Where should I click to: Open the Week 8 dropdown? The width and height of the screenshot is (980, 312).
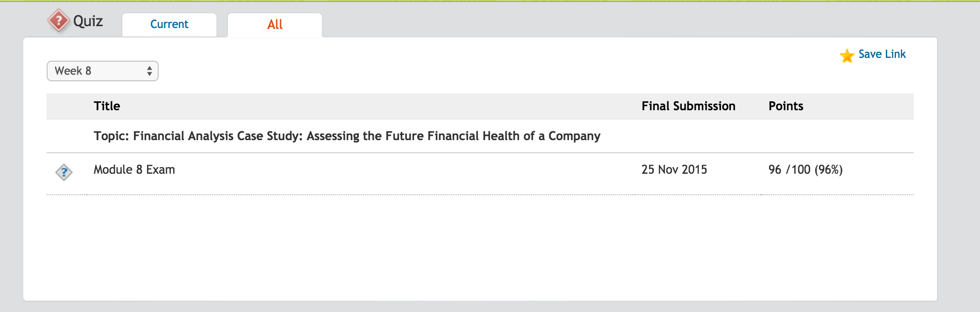(x=103, y=71)
